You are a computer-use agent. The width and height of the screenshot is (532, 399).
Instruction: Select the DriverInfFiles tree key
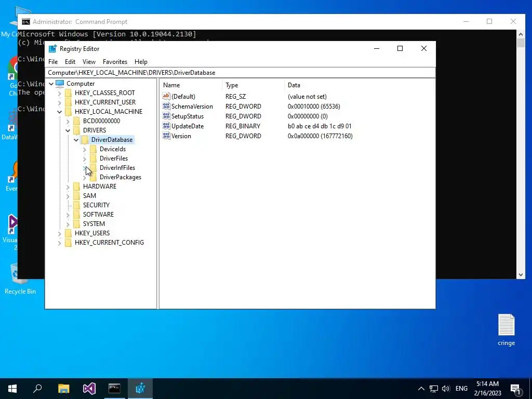[117, 168]
